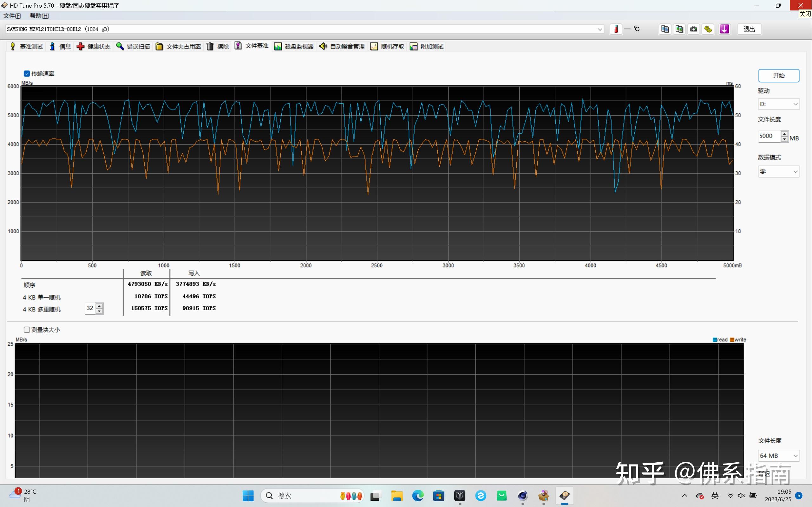Image resolution: width=812 pixels, height=507 pixels.
Task: Open Microsoft Edge from the taskbar
Action: tap(418, 496)
